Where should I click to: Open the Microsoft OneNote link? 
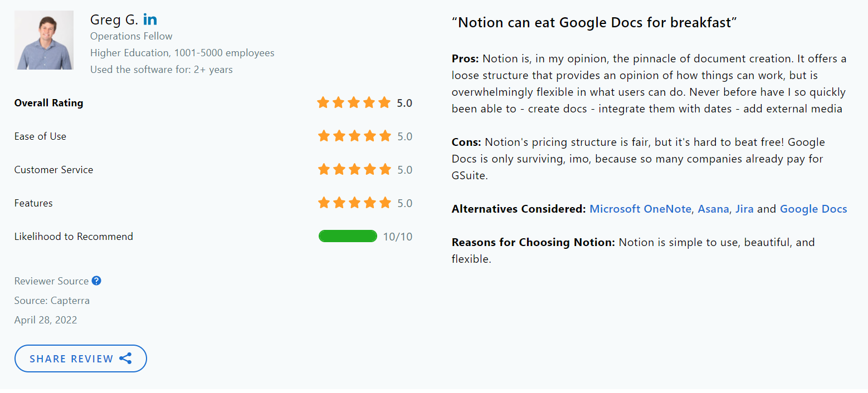pyautogui.click(x=640, y=209)
